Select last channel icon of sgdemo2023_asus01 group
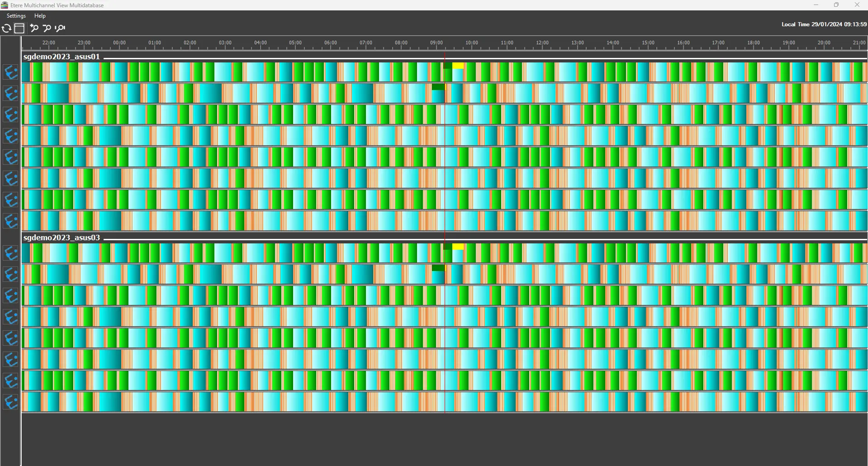This screenshot has height=466, width=868. click(x=11, y=221)
